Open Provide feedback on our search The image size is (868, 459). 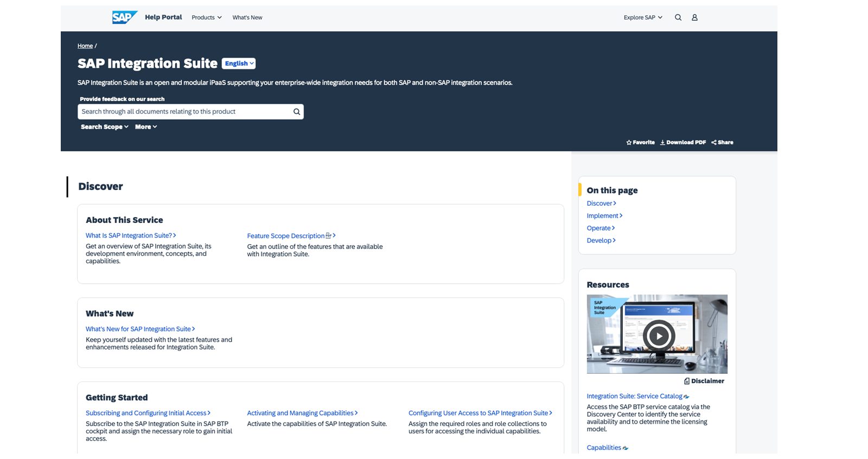tap(122, 99)
